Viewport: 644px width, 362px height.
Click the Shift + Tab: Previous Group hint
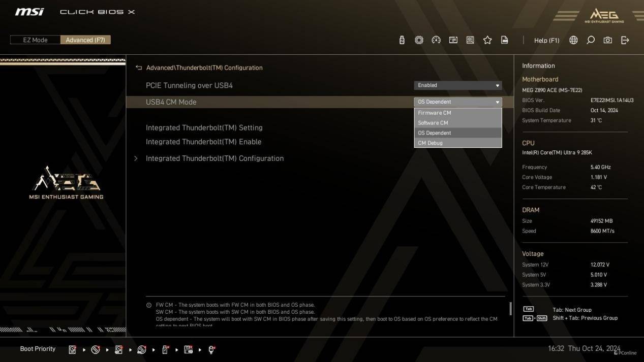pos(585,318)
